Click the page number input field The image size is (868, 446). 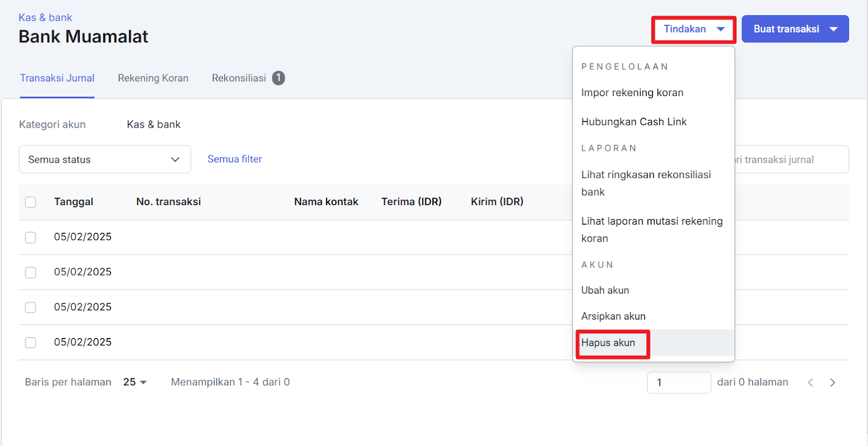679,383
